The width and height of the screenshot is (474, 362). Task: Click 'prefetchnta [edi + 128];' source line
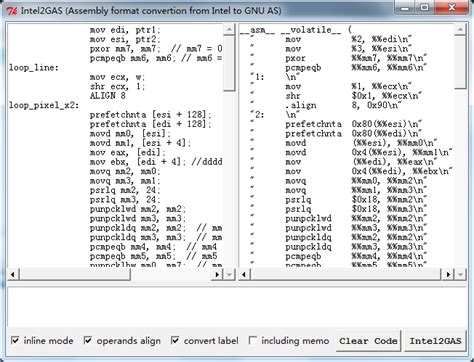coord(150,124)
